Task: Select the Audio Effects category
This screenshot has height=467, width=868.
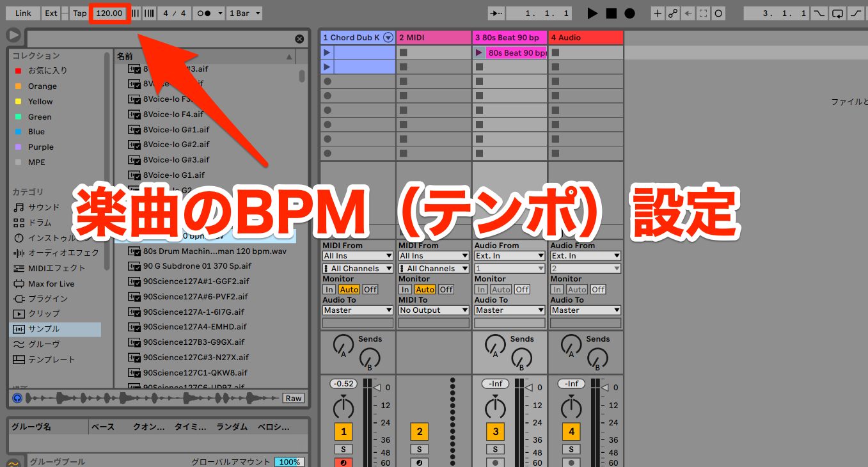Action: tap(56, 253)
